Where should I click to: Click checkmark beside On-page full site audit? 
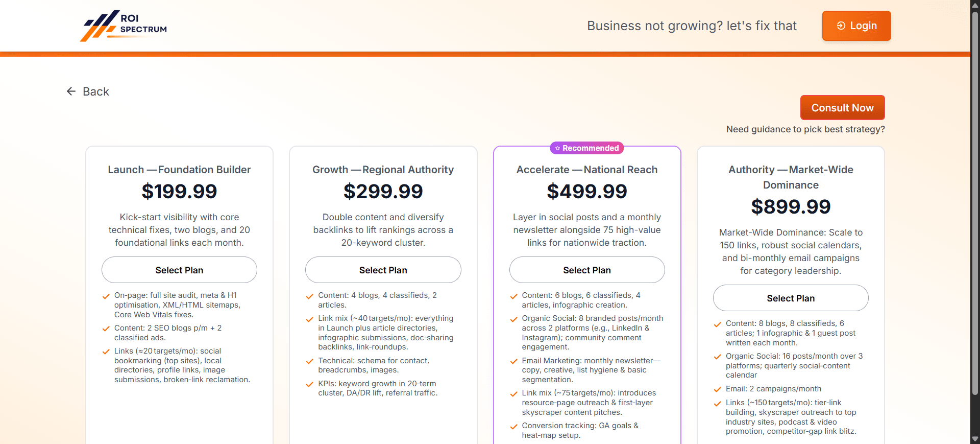[x=106, y=296]
